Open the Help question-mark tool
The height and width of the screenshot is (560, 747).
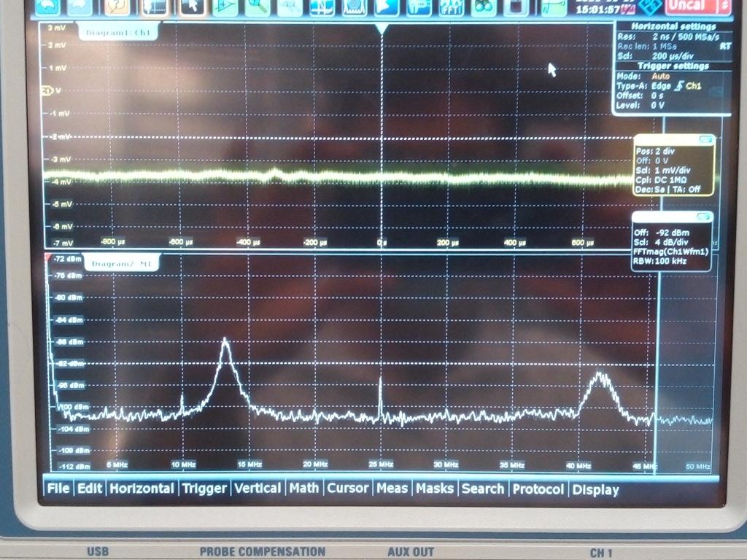(x=117, y=7)
